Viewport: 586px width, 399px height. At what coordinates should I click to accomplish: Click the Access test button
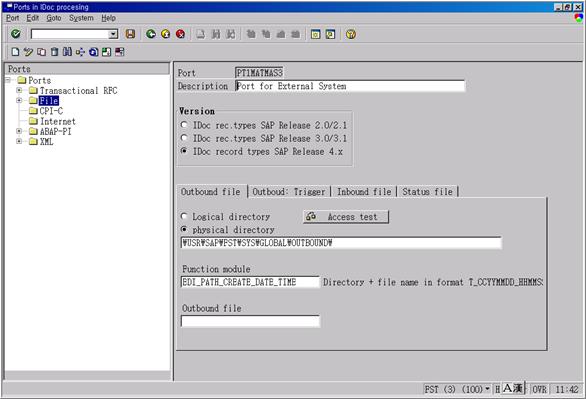tap(346, 217)
